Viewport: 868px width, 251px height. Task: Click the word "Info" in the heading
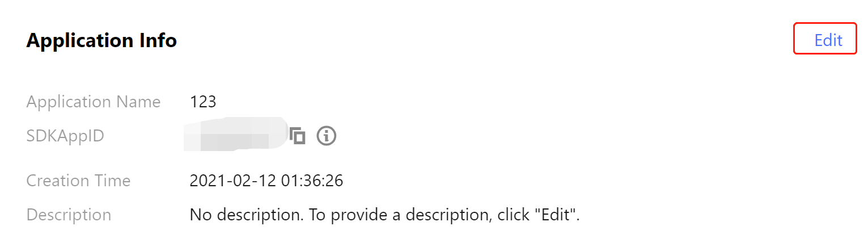158,41
